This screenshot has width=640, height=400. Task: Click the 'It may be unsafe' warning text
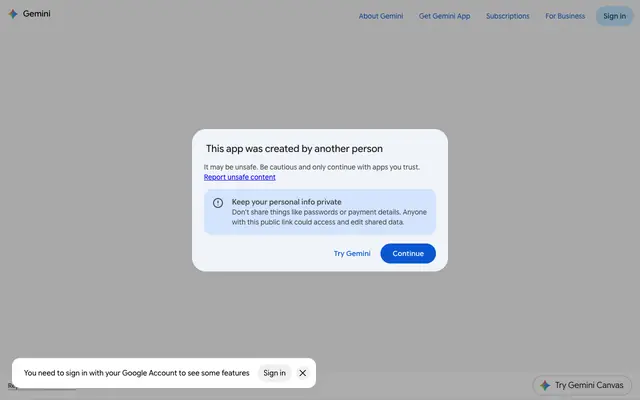click(x=312, y=167)
